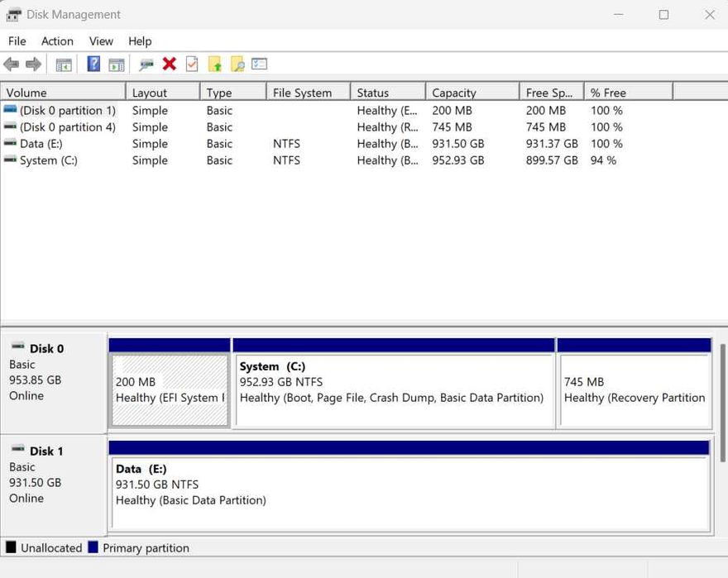Toggle the Show/Hide Console Tree icon
The image size is (728, 578).
[64, 64]
